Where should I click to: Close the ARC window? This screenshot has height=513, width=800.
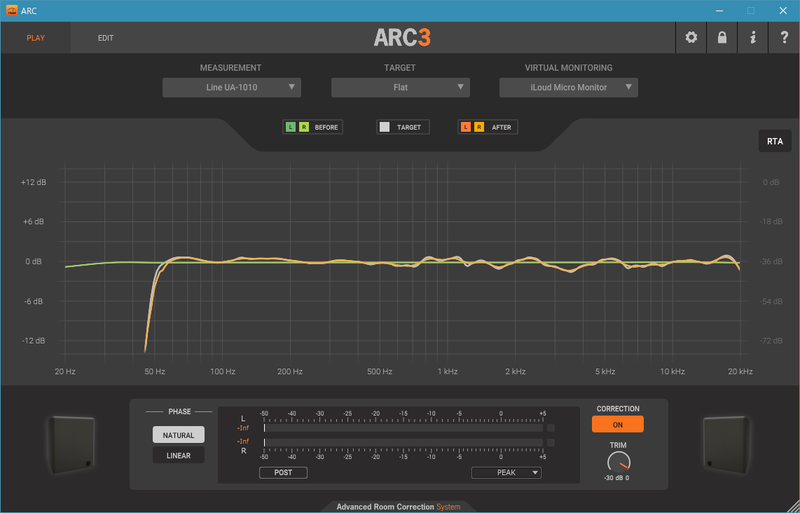point(783,11)
